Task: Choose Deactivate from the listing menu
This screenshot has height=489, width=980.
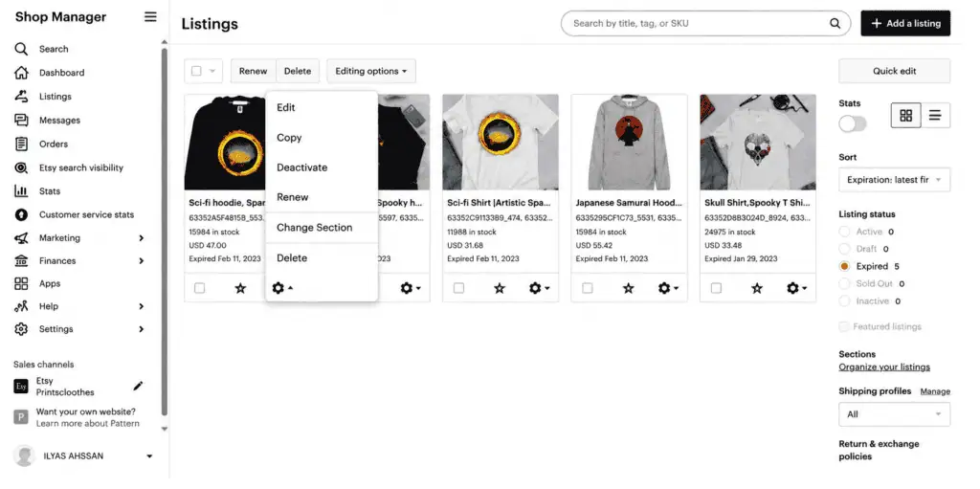Action: [322, 167]
